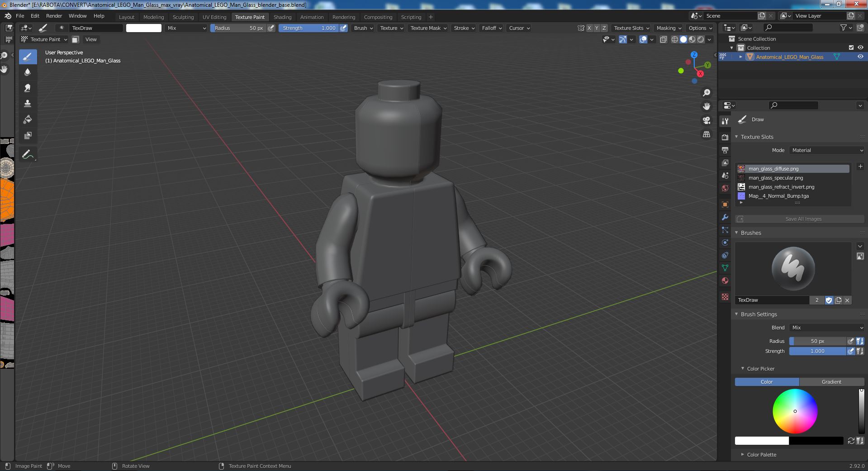The height and width of the screenshot is (471, 868).
Task: Select the Draw brush tool
Action: 28,57
